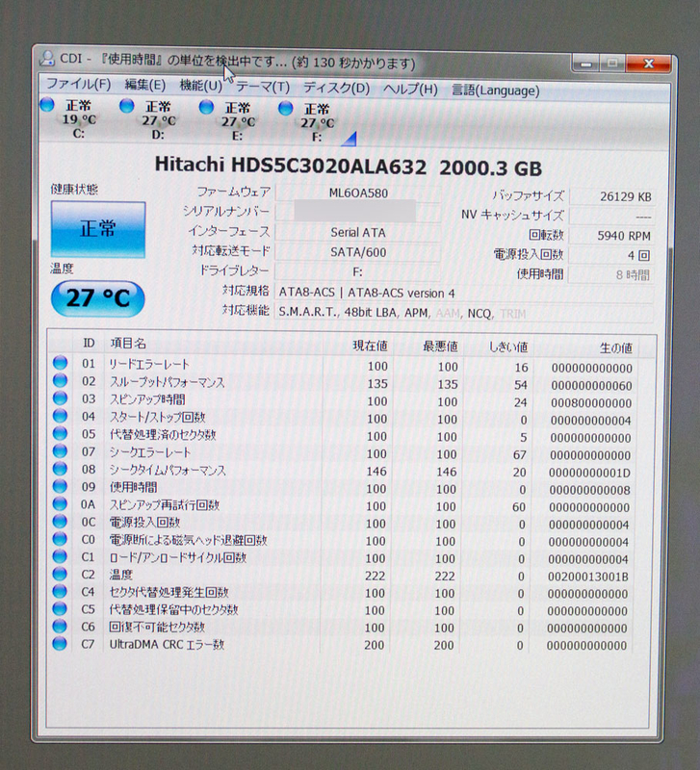
Task: Click status icon for 代替処理済のセクタ数 row
Action: (60, 433)
